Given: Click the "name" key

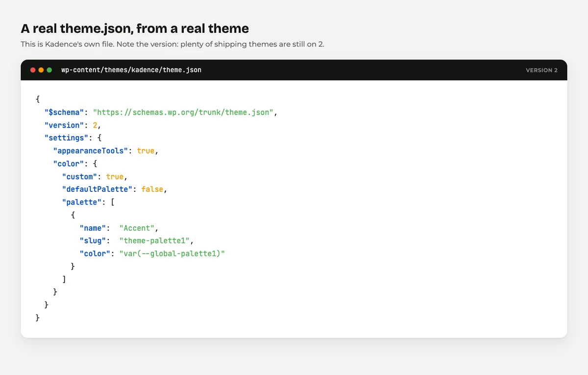Looking at the screenshot, I should coord(93,228).
